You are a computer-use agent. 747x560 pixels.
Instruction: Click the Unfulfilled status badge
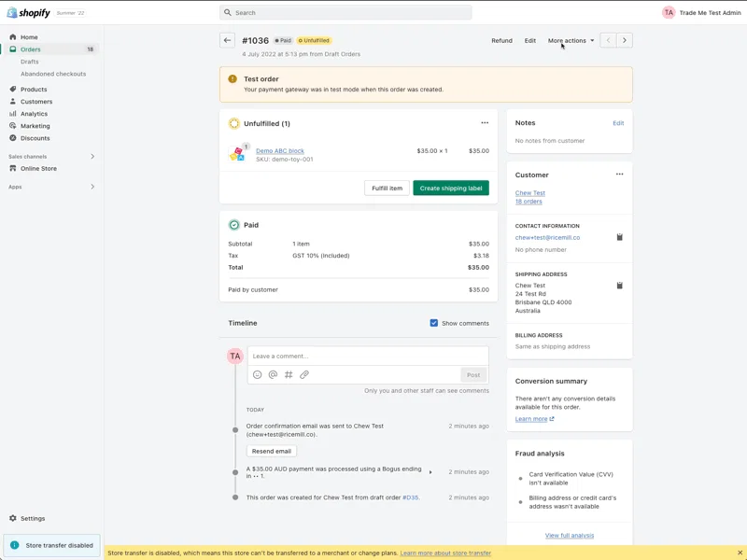pos(315,41)
